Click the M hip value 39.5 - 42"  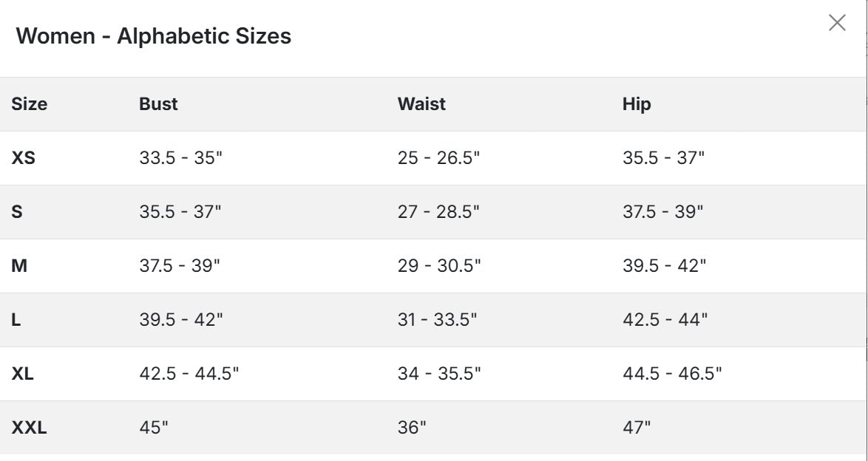(664, 266)
